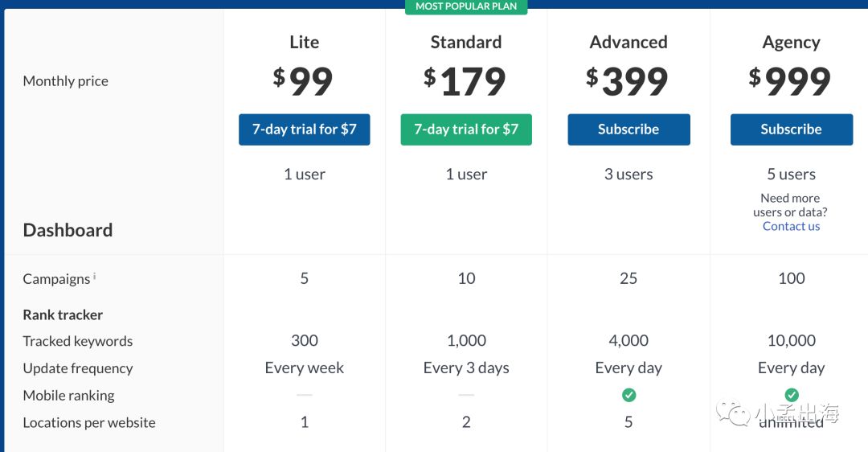Click Lite plan mobile ranking dash

[304, 395]
